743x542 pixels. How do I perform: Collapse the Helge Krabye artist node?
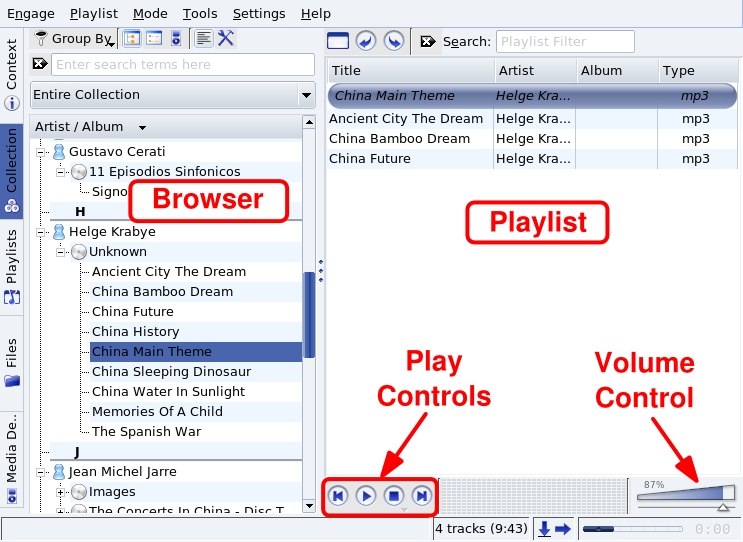pyautogui.click(x=42, y=232)
